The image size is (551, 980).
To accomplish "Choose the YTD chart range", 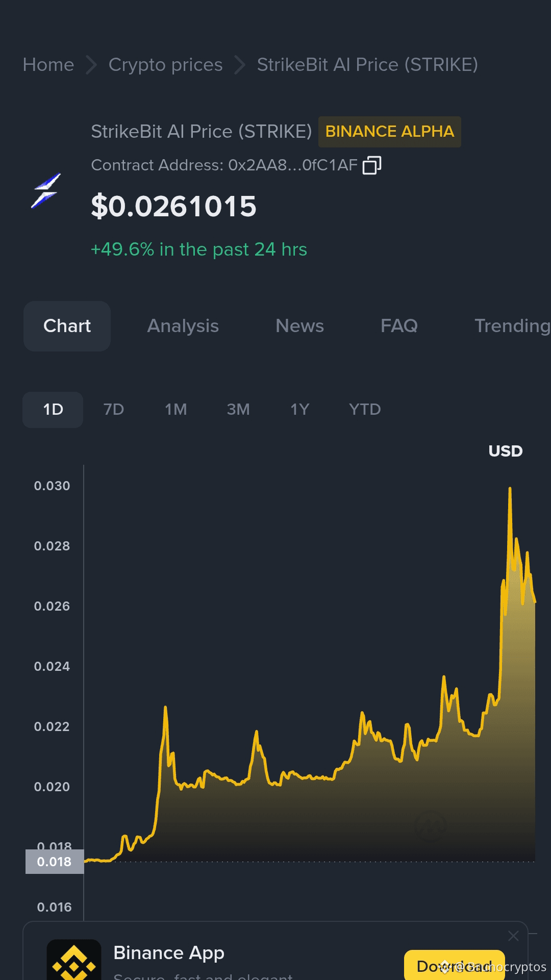I will 365,410.
